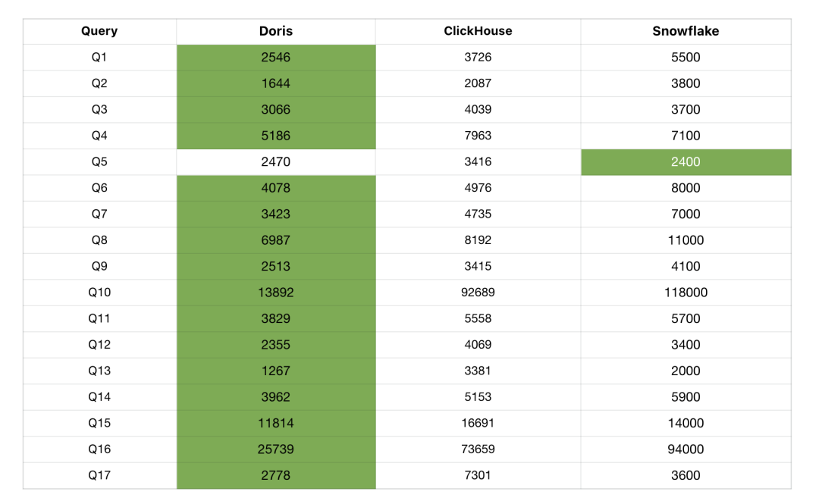Select the Doris Q10 cell 13892
The width and height of the screenshot is (819, 504).
276,292
